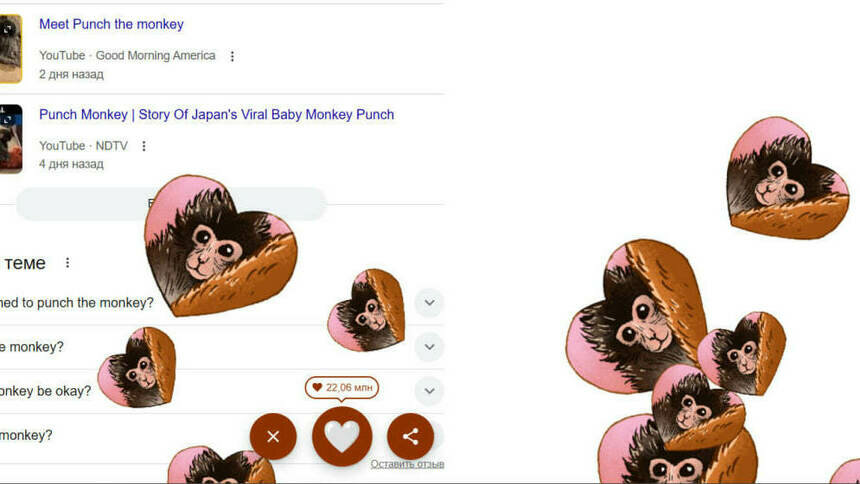Open three-dot menu next to NDTV
The image size is (860, 484).
coord(144,146)
